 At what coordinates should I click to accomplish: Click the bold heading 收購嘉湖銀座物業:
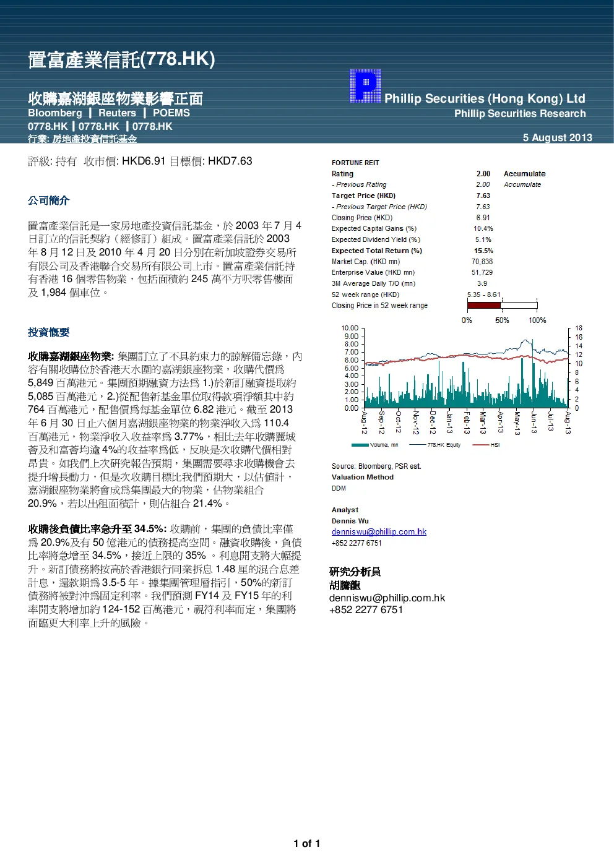[71, 356]
